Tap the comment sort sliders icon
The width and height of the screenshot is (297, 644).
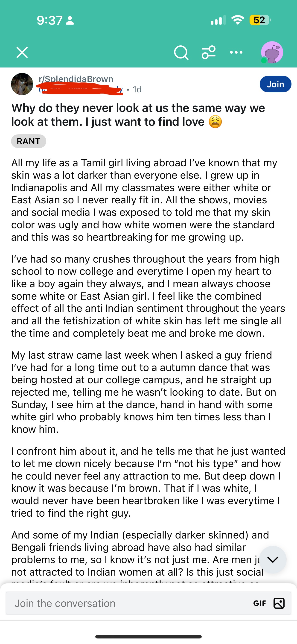tap(209, 52)
